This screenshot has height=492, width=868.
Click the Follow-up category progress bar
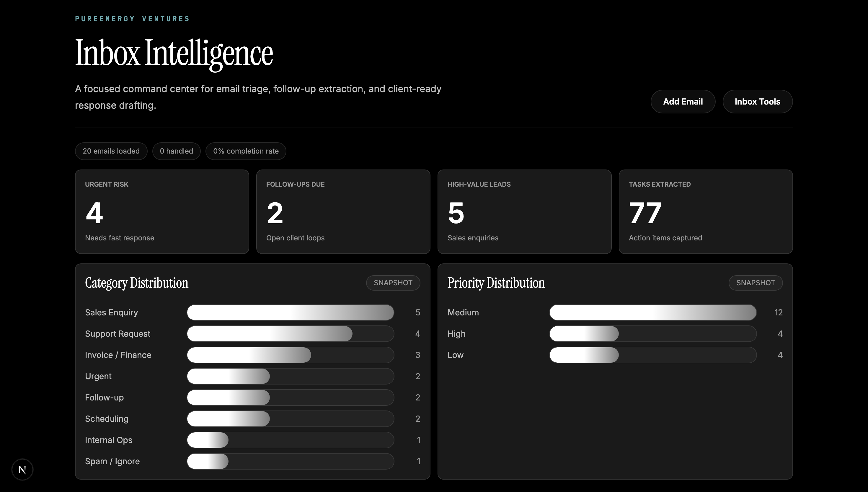[x=291, y=398]
